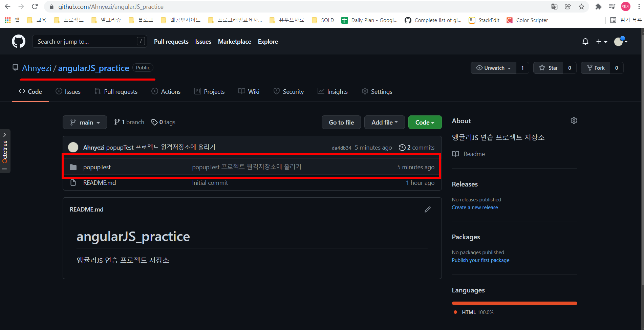Switch to the repository Issues tab

pos(68,91)
